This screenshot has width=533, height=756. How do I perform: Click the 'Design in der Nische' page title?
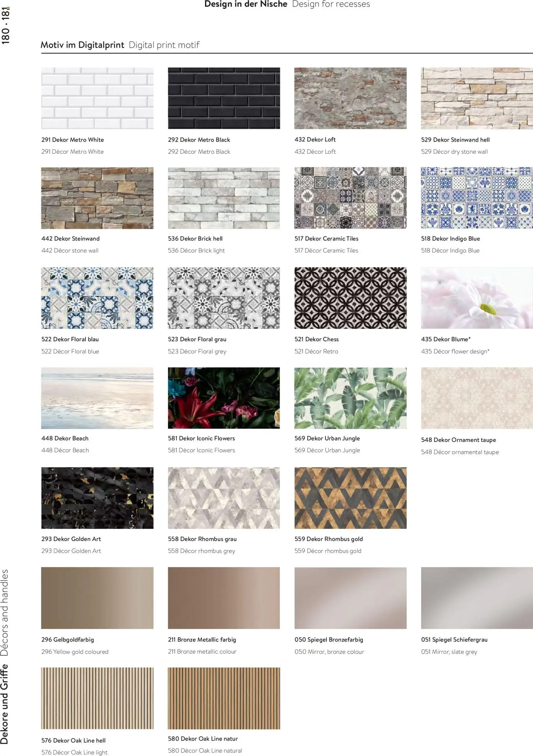pos(246,4)
